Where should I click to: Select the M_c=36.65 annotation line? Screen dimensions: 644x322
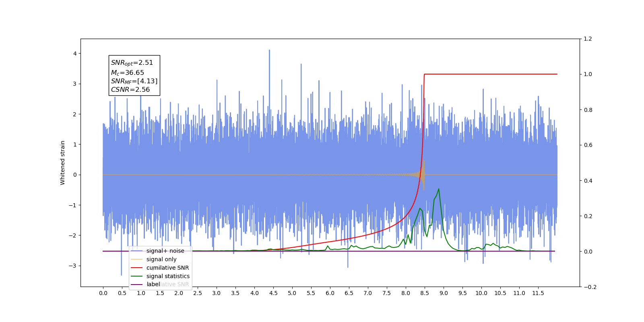pos(128,72)
